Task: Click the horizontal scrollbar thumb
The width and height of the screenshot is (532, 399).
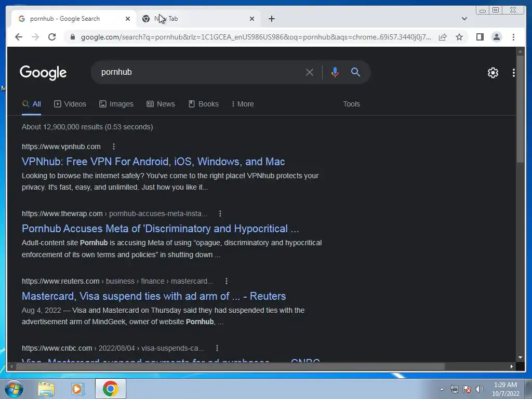Action: pyautogui.click(x=231, y=366)
